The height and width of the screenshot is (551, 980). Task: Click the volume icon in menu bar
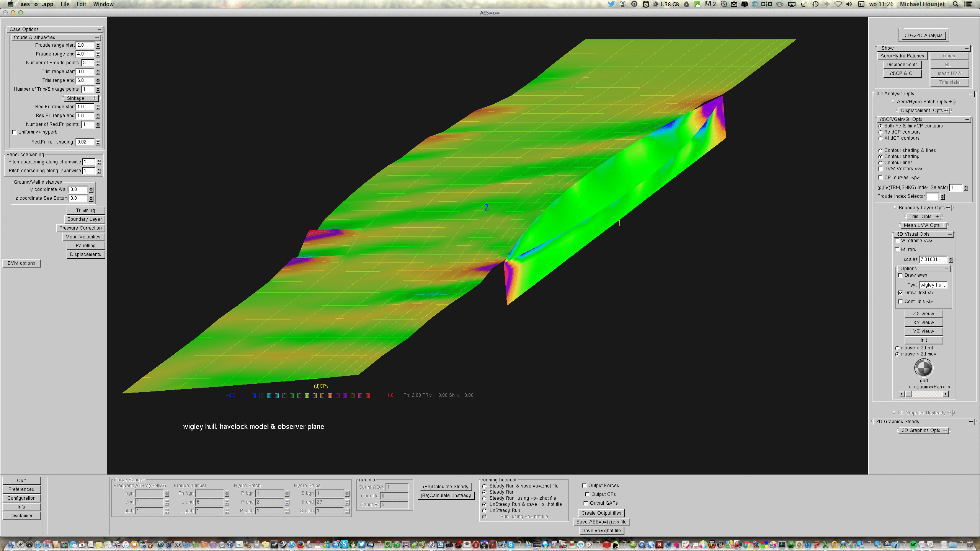tap(849, 4)
